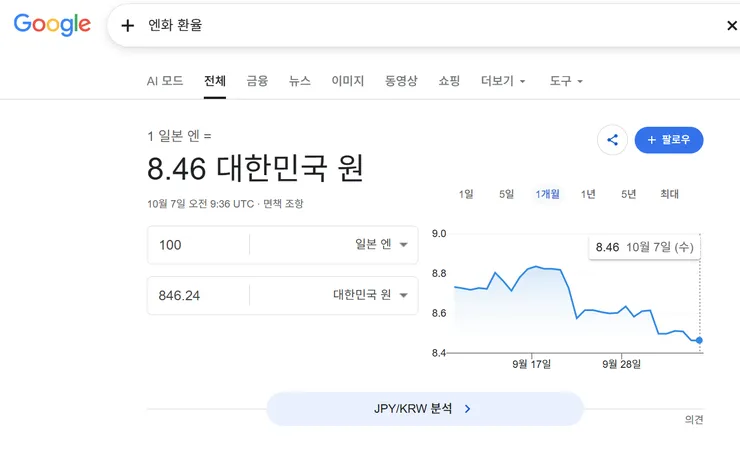Open the 이미지 tab

[348, 81]
